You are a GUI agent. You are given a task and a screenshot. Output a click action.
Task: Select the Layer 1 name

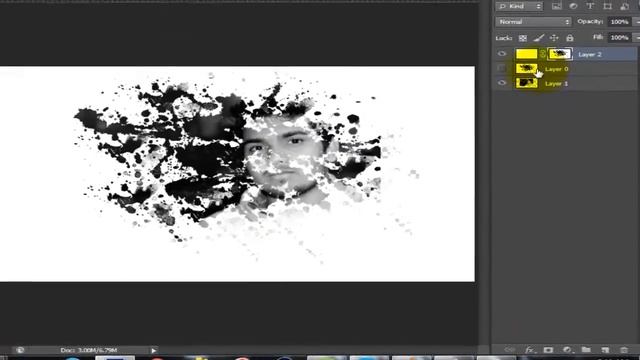pyautogui.click(x=557, y=84)
